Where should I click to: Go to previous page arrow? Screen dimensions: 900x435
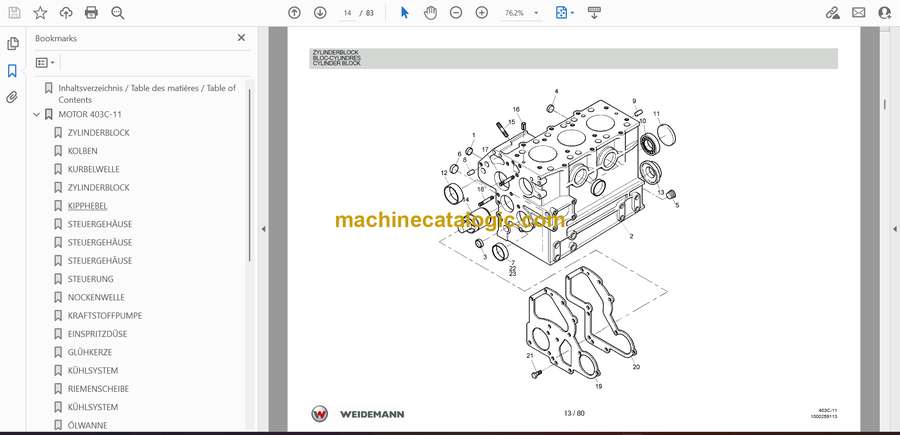pyautogui.click(x=294, y=13)
